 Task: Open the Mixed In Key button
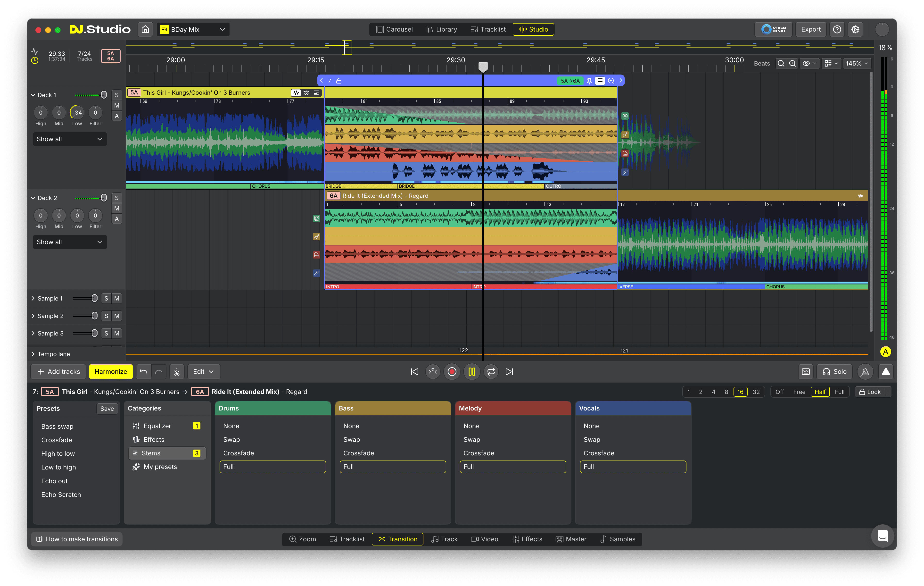tap(773, 29)
